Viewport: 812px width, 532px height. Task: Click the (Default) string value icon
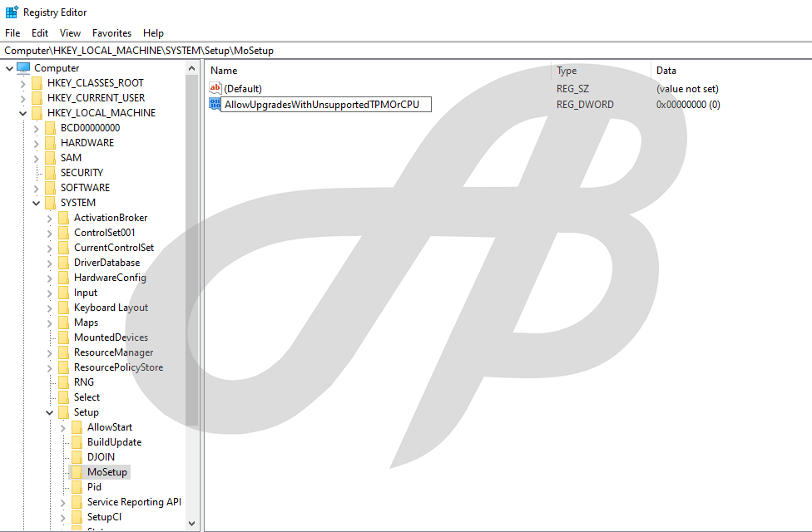pyautogui.click(x=215, y=88)
